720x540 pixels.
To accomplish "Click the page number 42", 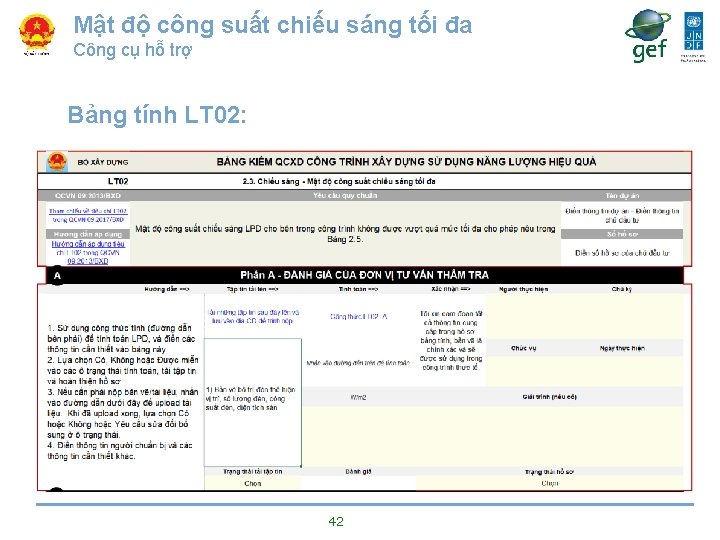I will (x=336, y=521).
